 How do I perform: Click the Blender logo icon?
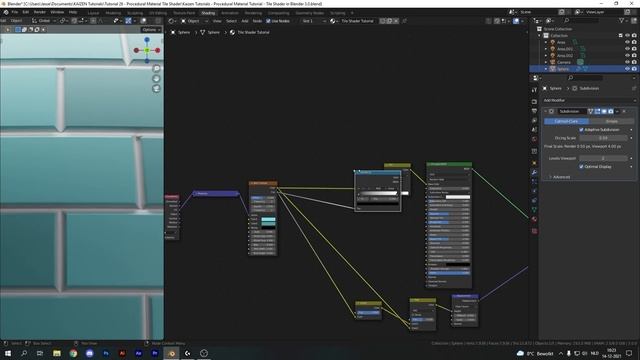click(x=6, y=12)
